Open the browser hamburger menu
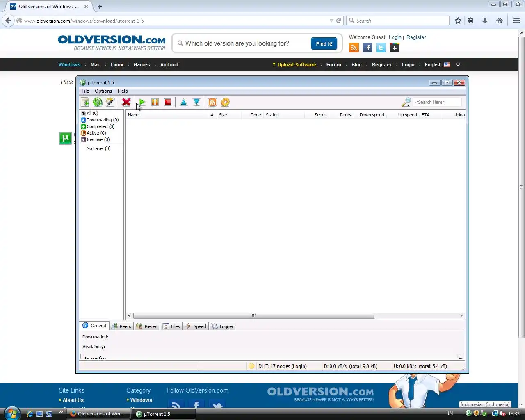 [516, 21]
